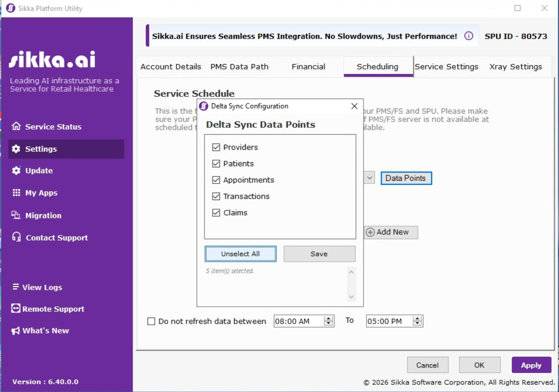Viewport: 559px width, 392px height.
Task: Click the Unselect All button
Action: pos(240,254)
